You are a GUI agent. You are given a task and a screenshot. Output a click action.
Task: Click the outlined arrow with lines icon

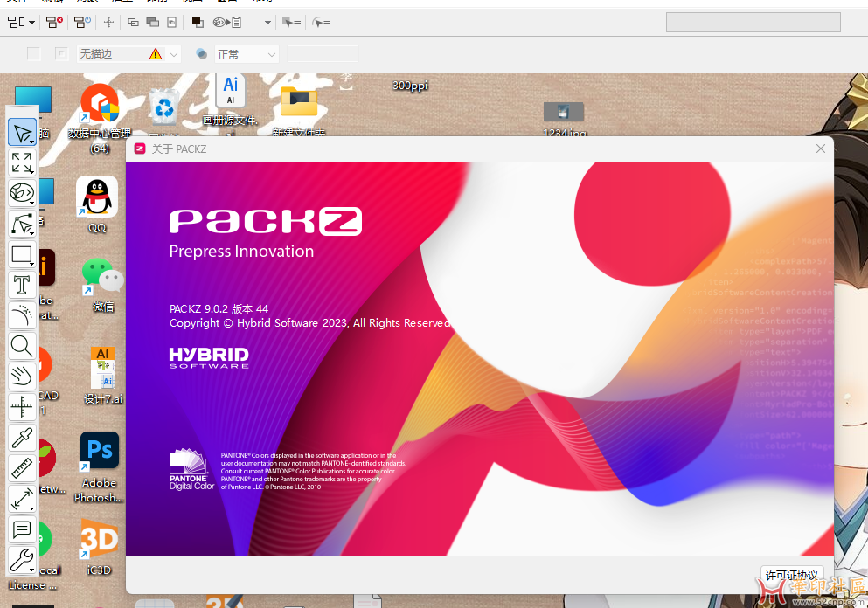tap(321, 22)
